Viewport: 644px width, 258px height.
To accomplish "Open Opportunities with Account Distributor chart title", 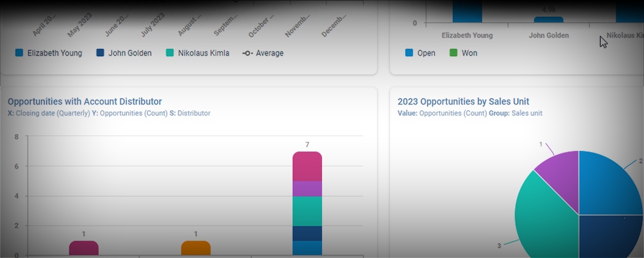I will (x=84, y=102).
